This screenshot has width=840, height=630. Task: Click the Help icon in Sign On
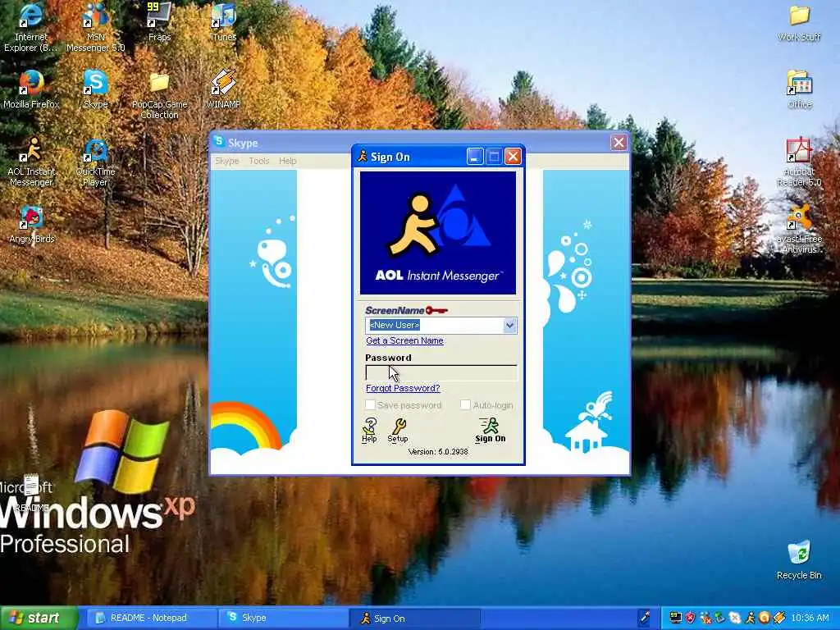369,430
